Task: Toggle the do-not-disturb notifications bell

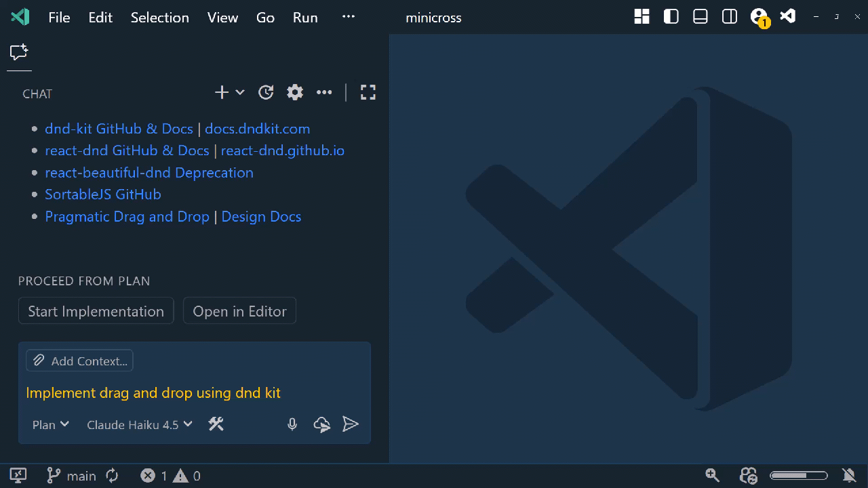Action: (850, 475)
